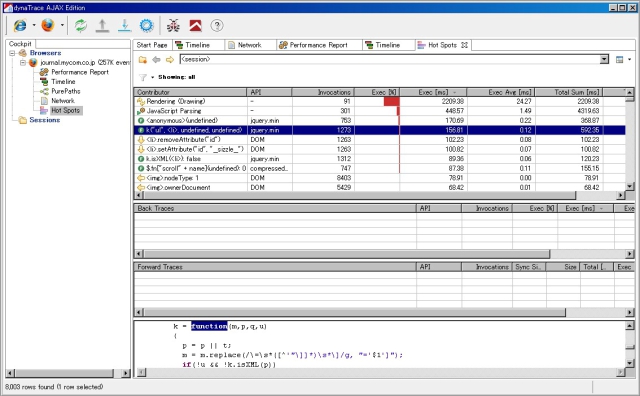This screenshot has height=396, width=640.
Task: Open the blue gear settings icon
Action: [147, 25]
